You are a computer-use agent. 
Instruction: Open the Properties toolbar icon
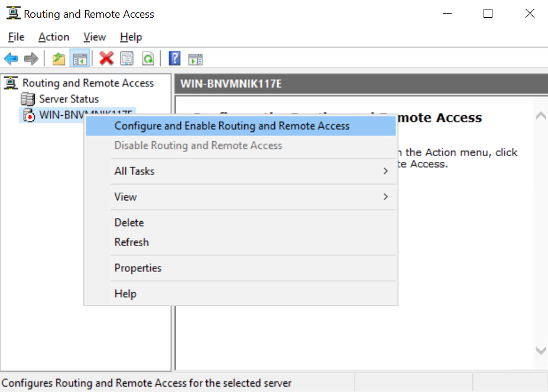(x=127, y=59)
